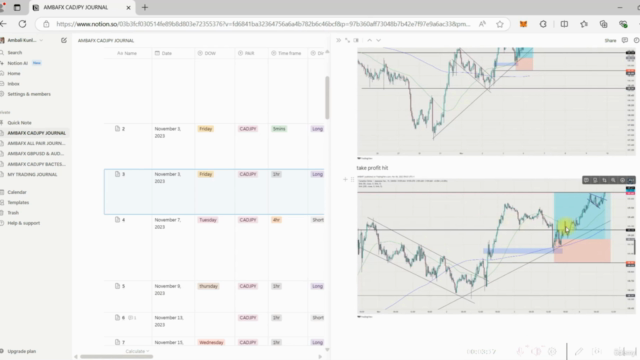Select Friday tag in row 2
The width and height of the screenshot is (640, 360).
tap(206, 129)
